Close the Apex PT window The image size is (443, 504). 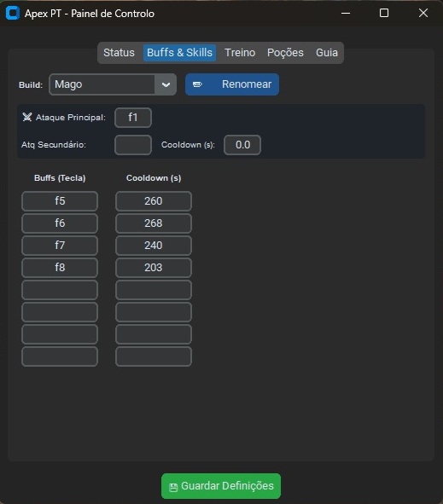pos(423,13)
